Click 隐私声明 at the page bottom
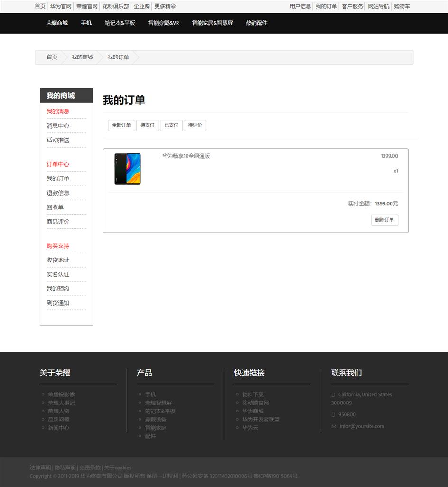The height and width of the screenshot is (487, 448). (x=65, y=468)
